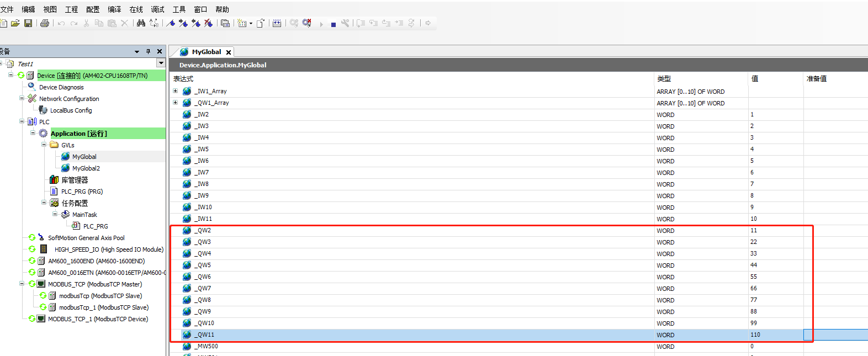Click prepared value cell for _QW11

click(835, 334)
